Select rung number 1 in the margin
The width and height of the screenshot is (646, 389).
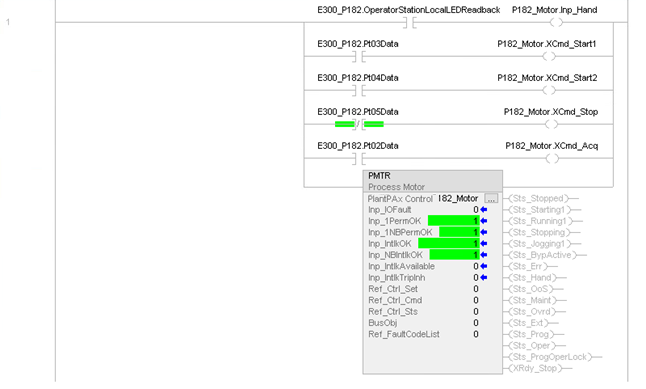pos(8,22)
